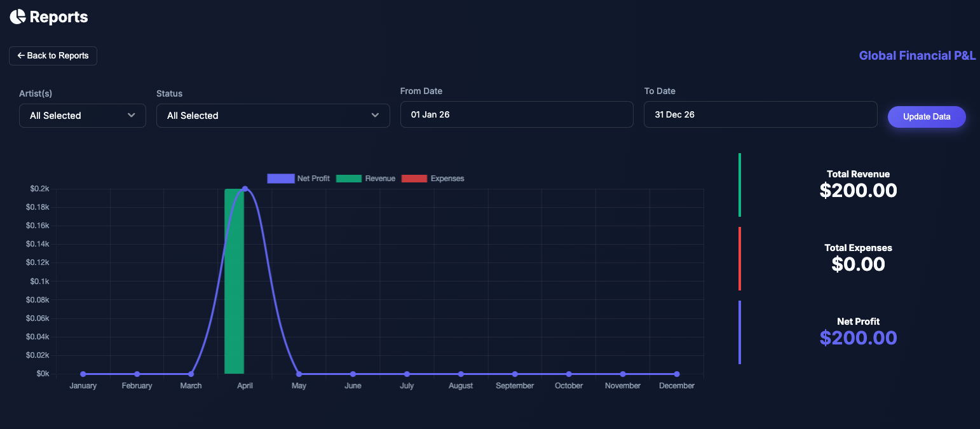Select the July net profit data point
980x429 pixels.
pyautogui.click(x=407, y=374)
